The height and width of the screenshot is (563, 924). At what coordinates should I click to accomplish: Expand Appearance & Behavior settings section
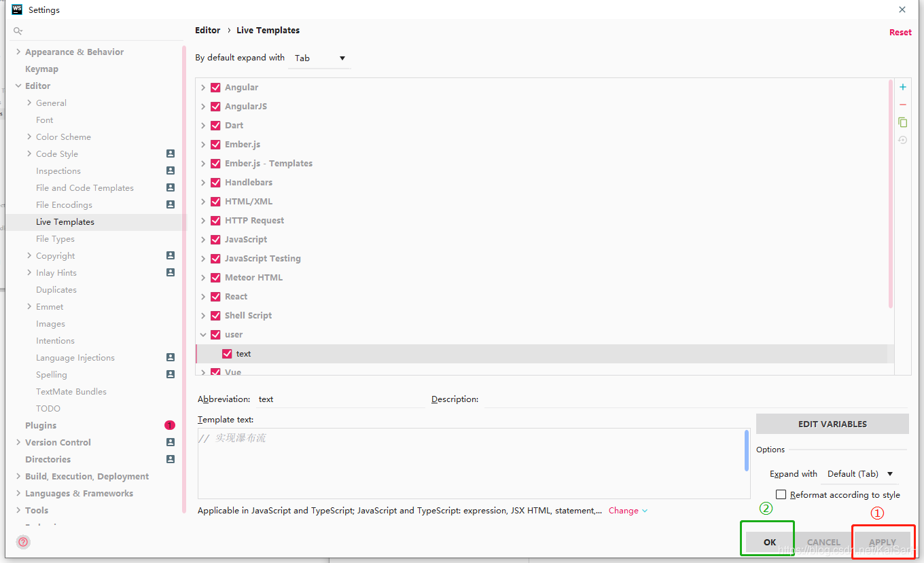pos(18,52)
